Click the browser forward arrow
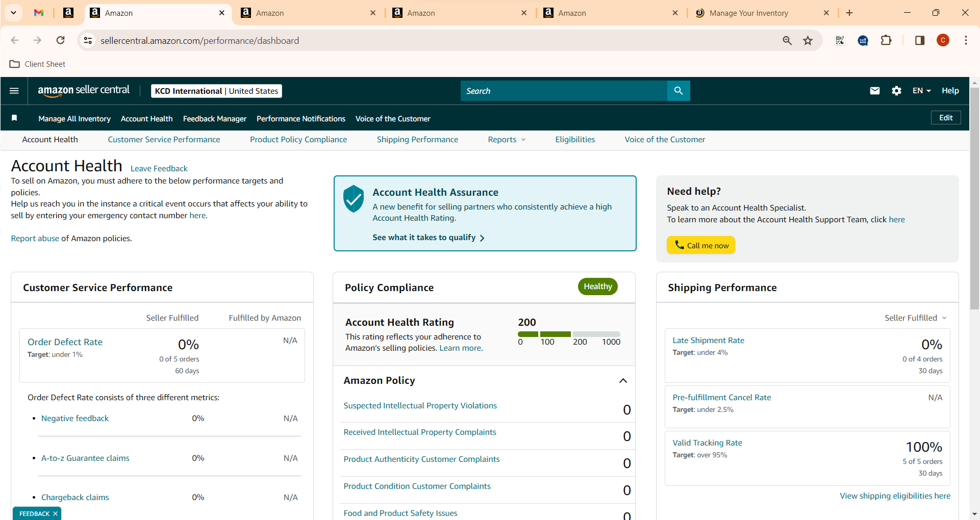 click(x=37, y=40)
